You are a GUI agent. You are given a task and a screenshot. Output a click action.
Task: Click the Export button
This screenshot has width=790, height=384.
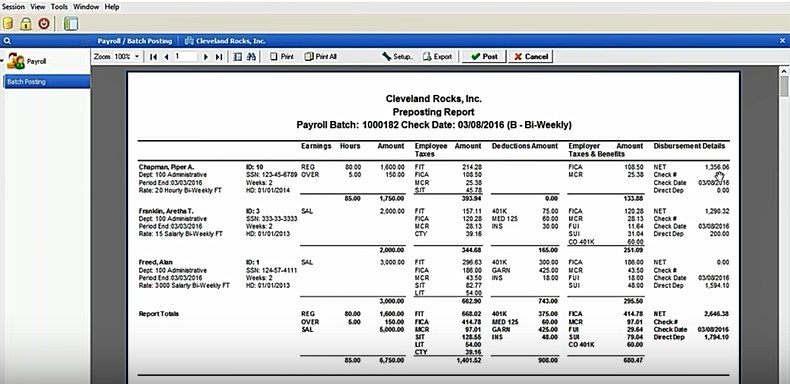click(437, 57)
